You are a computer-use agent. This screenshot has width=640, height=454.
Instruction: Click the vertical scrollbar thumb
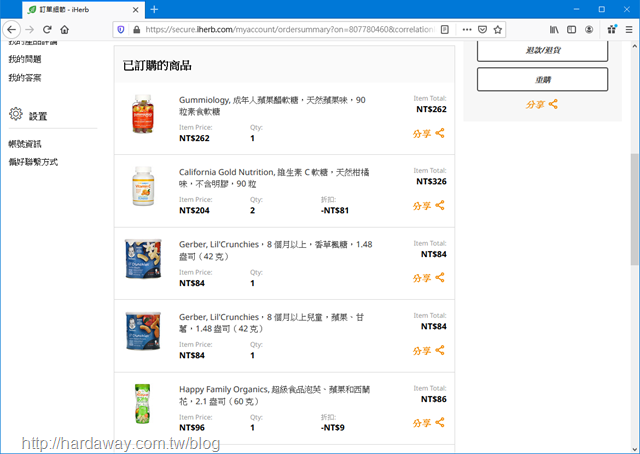point(634,209)
